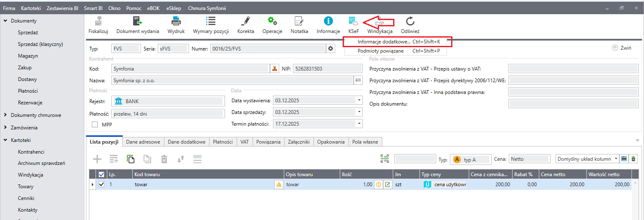
Task: Toggle select-all checkbox in table header
Action: [x=101, y=174]
